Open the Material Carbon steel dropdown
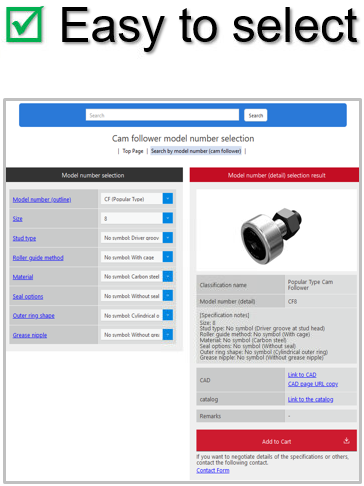The image size is (364, 486). pyautogui.click(x=137, y=276)
